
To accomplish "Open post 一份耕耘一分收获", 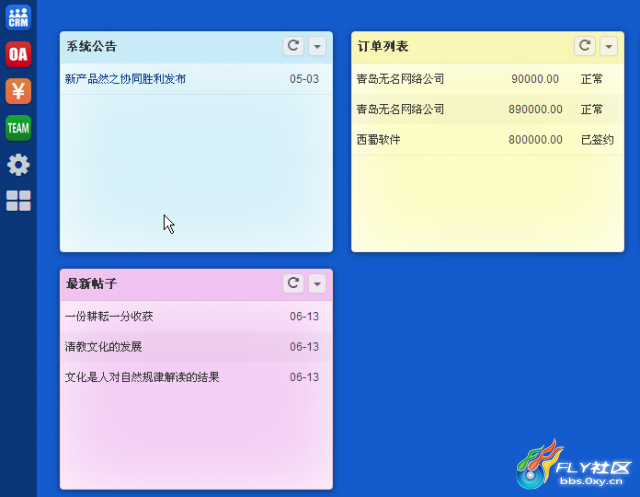I will [109, 316].
